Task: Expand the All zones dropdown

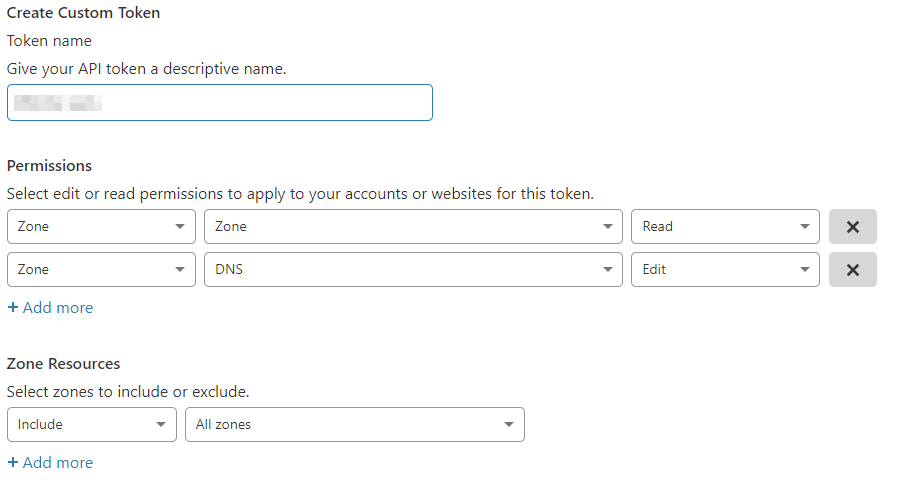Action: click(x=354, y=425)
